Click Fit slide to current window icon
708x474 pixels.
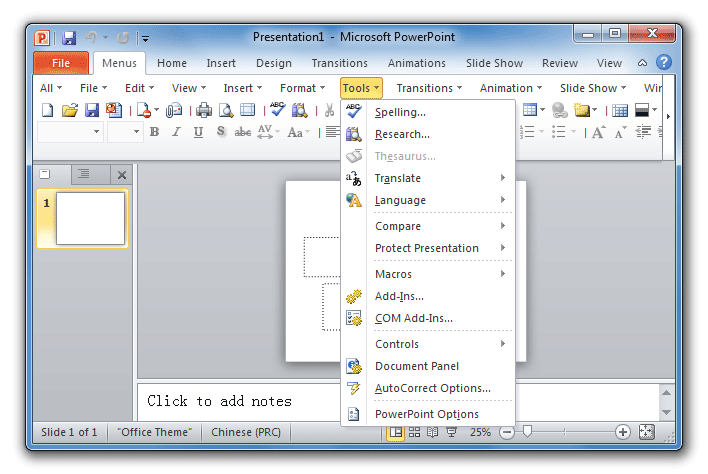click(x=646, y=432)
